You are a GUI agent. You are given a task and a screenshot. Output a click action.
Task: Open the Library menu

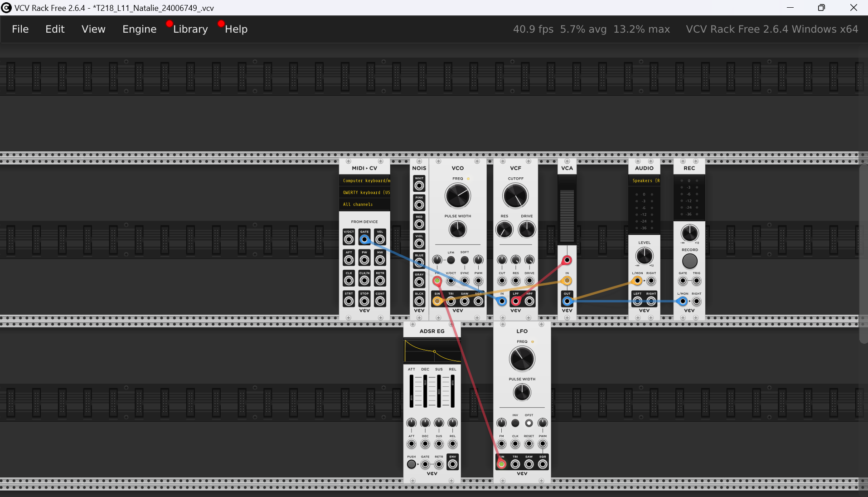(190, 29)
